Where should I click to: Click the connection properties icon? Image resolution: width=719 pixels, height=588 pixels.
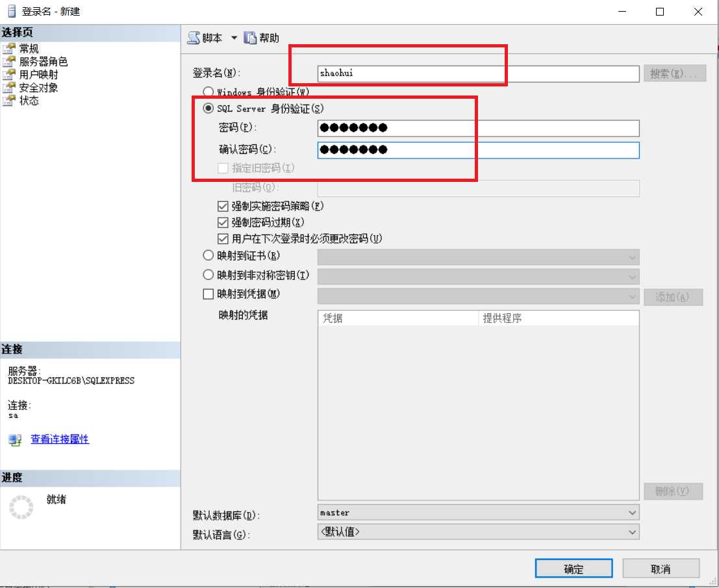(15, 440)
